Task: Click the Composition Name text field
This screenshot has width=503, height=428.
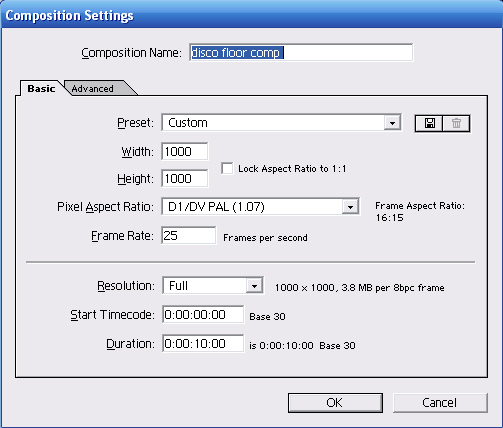Action: click(x=301, y=52)
